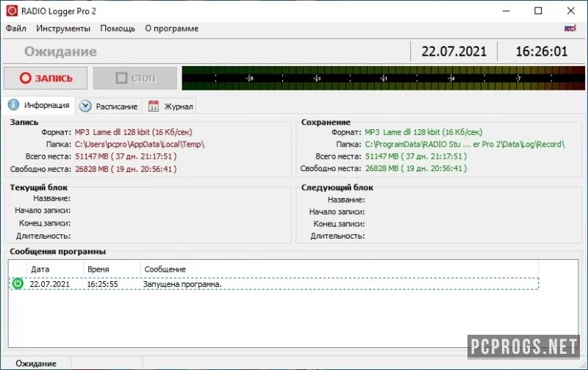This screenshot has height=370, width=588.
Task: Start recording with the ЗАПИСЬ button
Action: click(46, 79)
